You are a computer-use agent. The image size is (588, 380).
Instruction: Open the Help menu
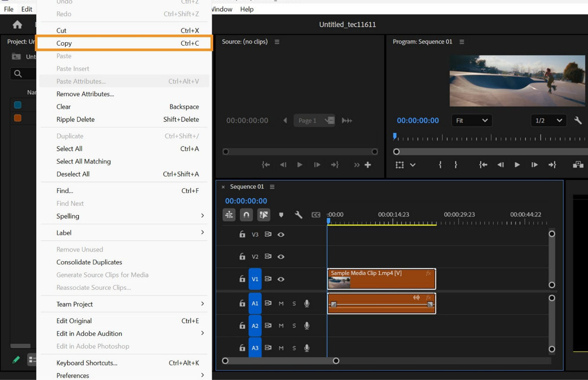247,9
